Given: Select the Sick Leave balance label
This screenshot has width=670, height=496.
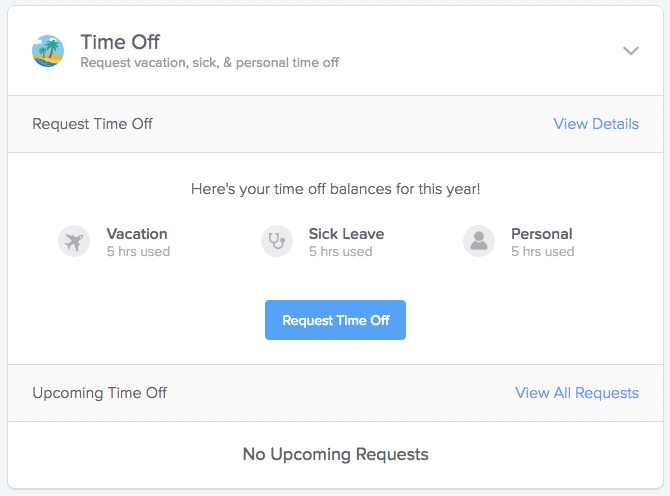Looking at the screenshot, I should point(347,234).
